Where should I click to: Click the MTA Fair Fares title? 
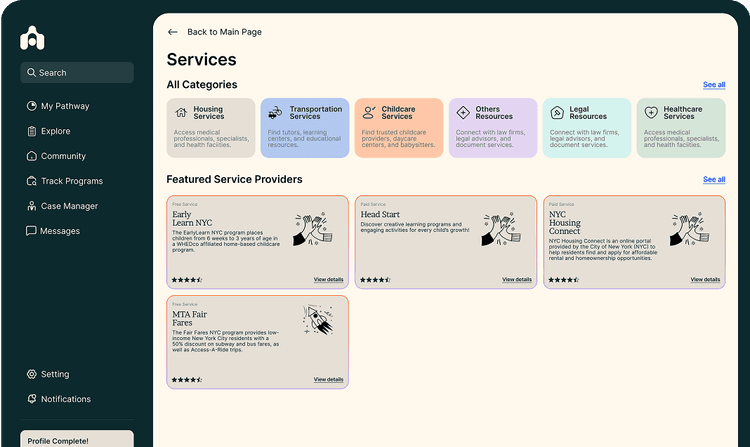pyautogui.click(x=189, y=318)
